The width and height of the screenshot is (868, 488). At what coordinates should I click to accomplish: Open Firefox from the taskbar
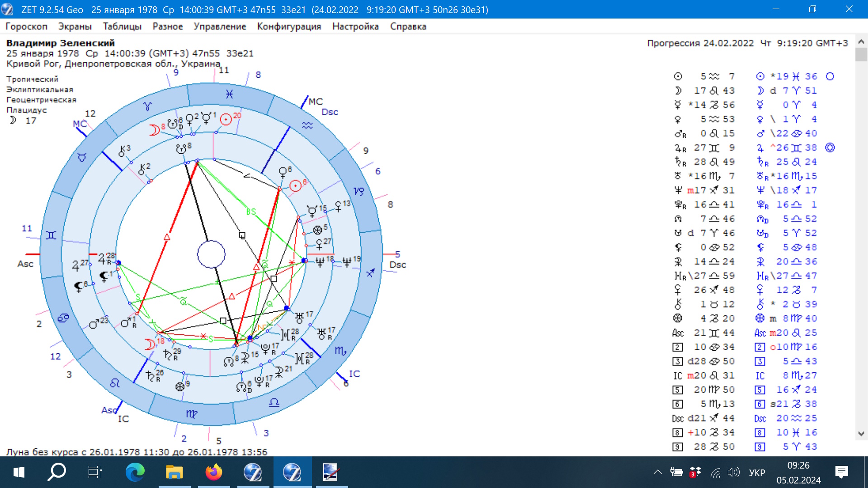(214, 473)
